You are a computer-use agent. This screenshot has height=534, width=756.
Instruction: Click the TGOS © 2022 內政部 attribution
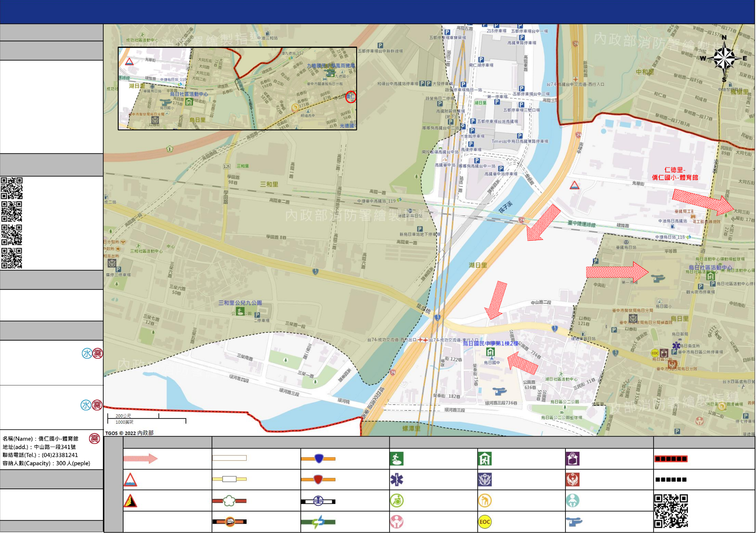click(129, 433)
